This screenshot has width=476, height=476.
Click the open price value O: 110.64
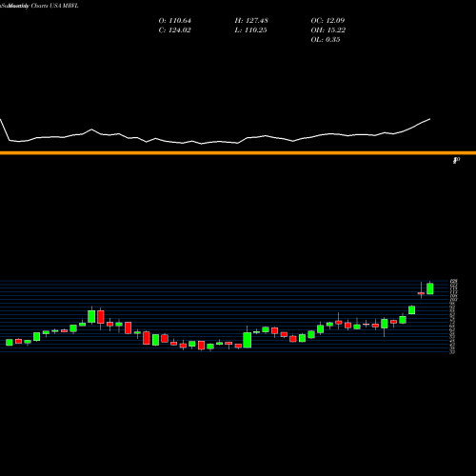175,21
